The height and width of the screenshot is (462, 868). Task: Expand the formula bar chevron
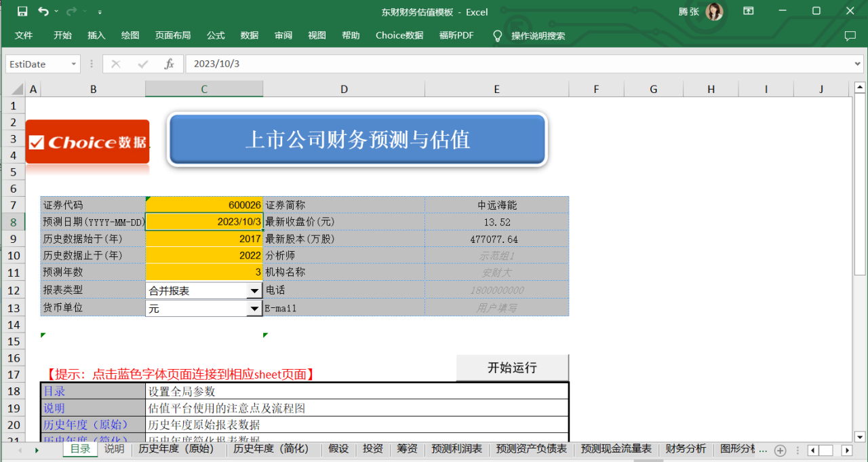858,64
